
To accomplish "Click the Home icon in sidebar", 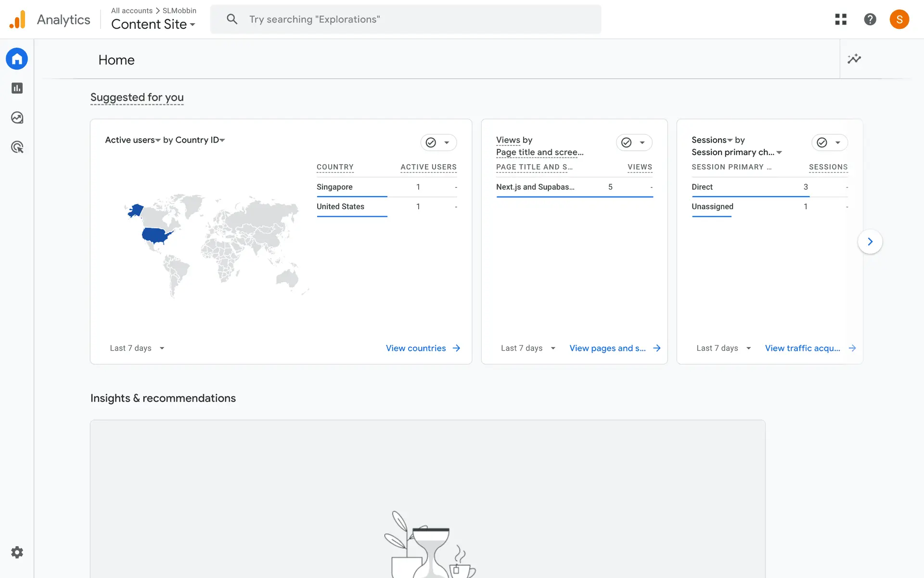I will (17, 59).
